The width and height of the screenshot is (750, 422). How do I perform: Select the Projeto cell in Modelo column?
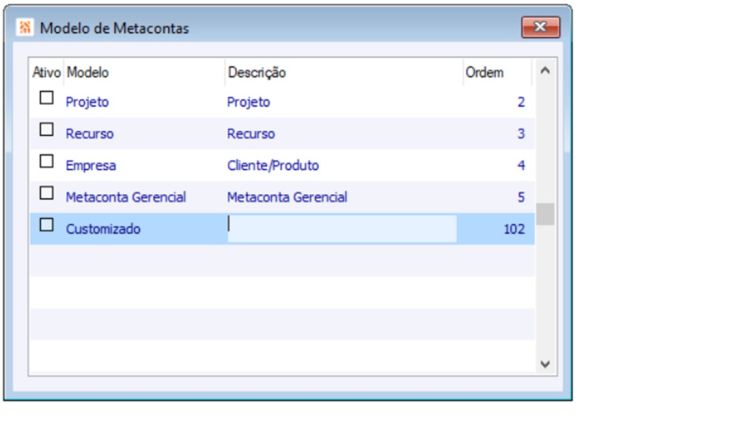87,102
